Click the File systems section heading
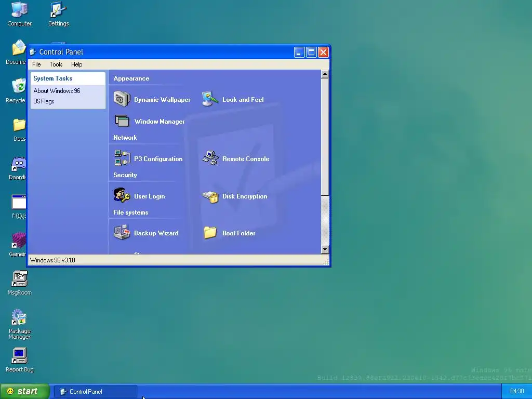The image size is (532, 399). 130,212
